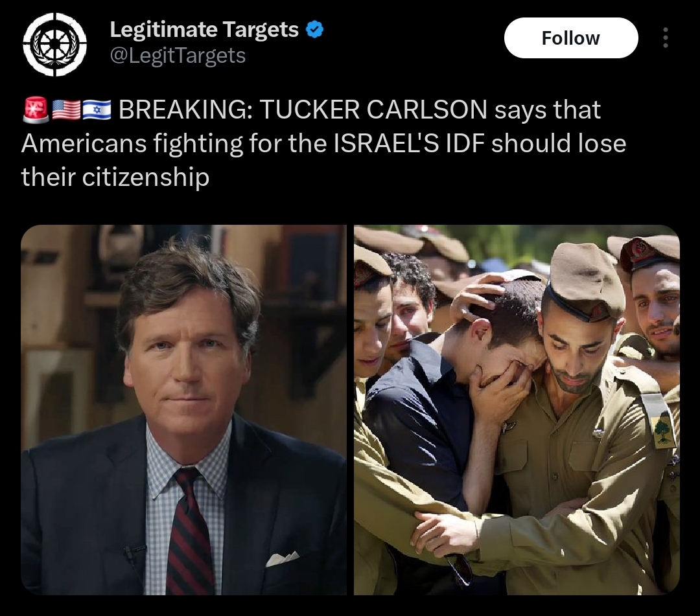Open the right photo of soldiers embracing

click(517, 410)
